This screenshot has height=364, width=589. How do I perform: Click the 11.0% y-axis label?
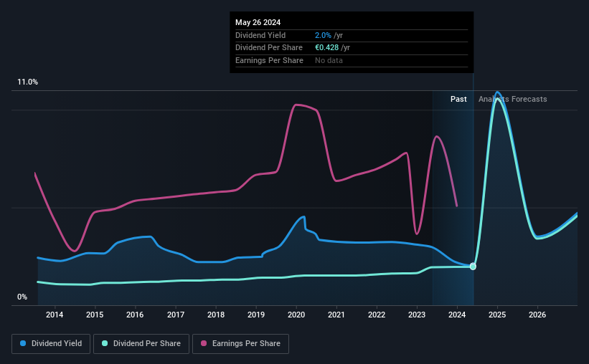(x=28, y=82)
